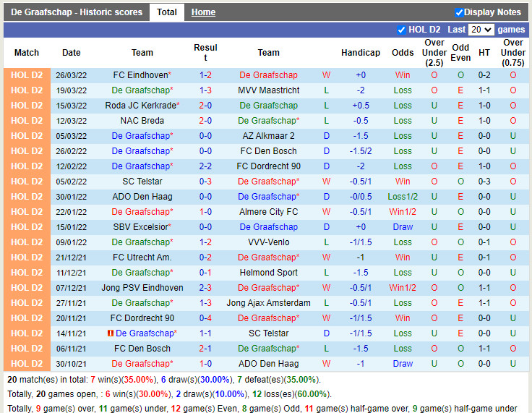Click the Totally 20 games open summary line
Image resolution: width=532 pixels, height=413 pixels.
click(169, 394)
